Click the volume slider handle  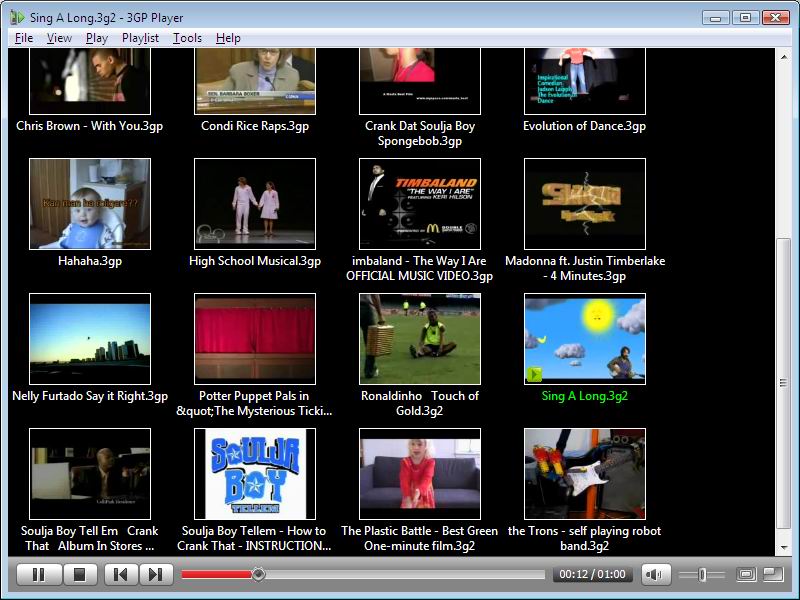(x=703, y=574)
